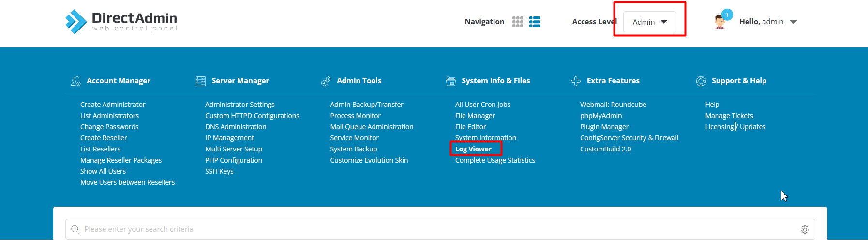Open File Editor
Image resolution: width=868 pixels, height=240 pixels.
point(470,127)
